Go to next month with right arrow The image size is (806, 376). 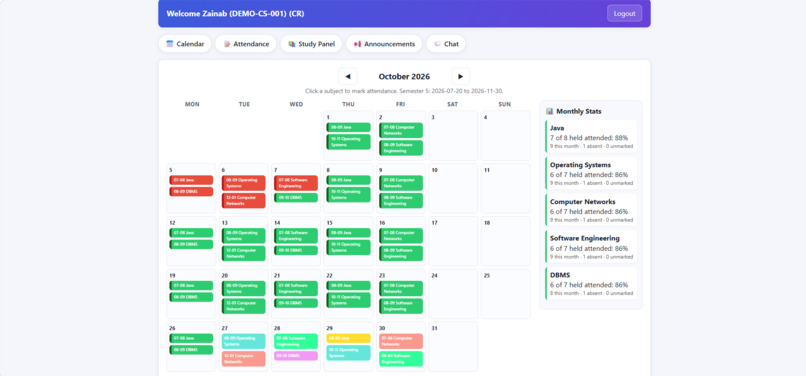tap(461, 76)
